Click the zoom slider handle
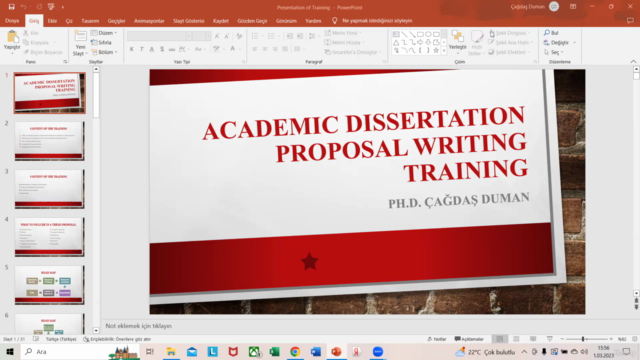The image size is (640, 360). 583,339
